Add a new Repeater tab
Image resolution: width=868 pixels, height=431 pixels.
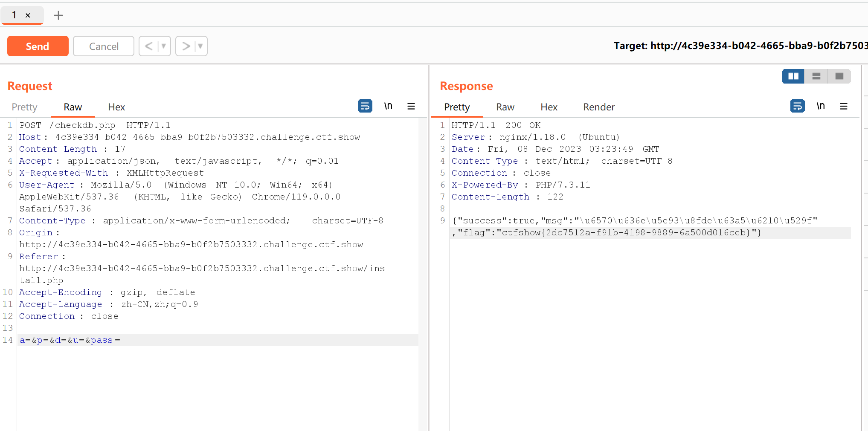(58, 15)
